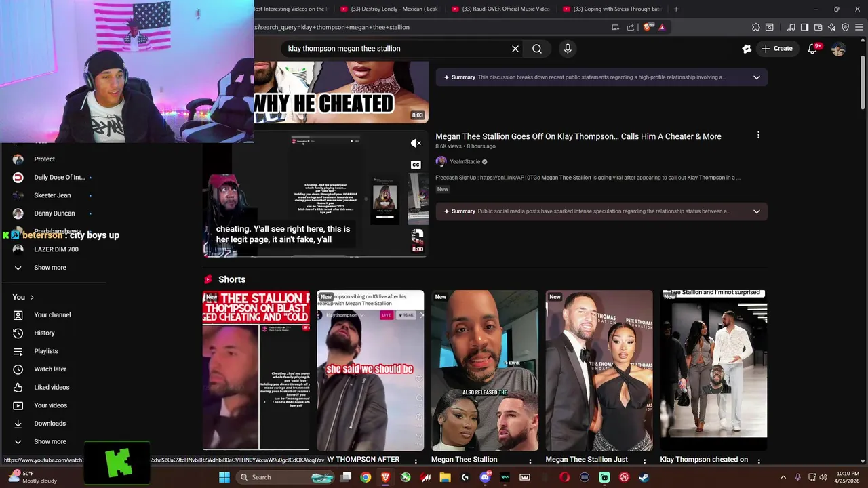The width and height of the screenshot is (868, 488).
Task: Start voice search with the microphone icon
Action: coord(568,49)
